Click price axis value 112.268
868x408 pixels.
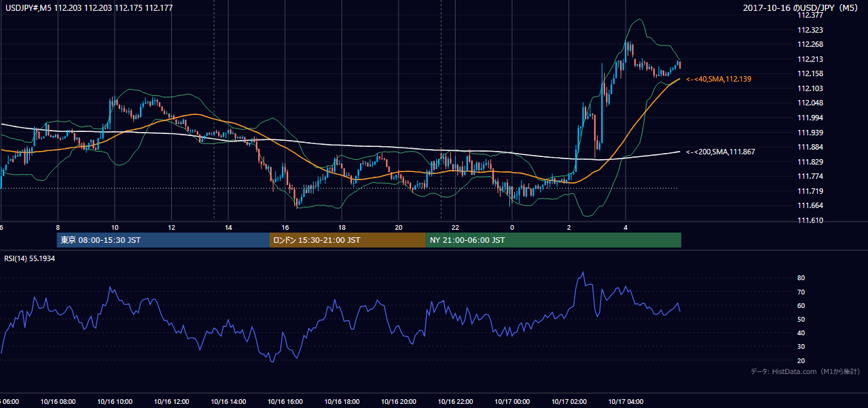(x=810, y=45)
